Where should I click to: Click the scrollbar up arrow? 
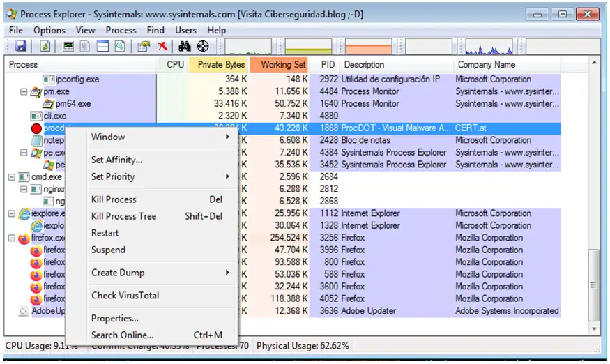(594, 63)
